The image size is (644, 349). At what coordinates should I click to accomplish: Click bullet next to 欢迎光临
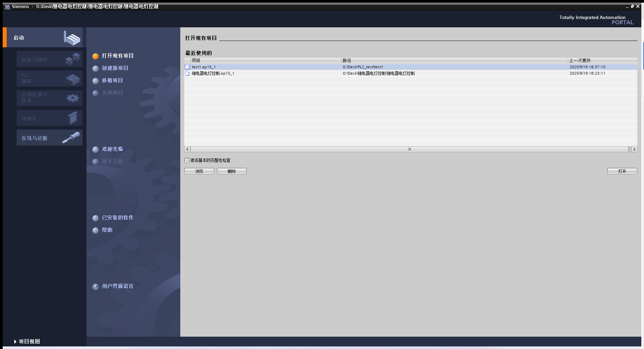pos(95,149)
